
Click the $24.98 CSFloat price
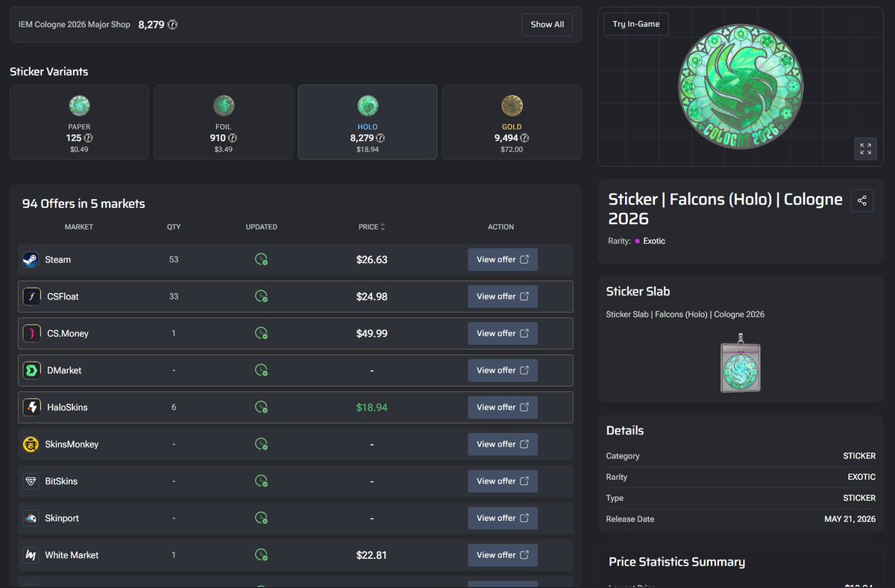pyautogui.click(x=371, y=297)
